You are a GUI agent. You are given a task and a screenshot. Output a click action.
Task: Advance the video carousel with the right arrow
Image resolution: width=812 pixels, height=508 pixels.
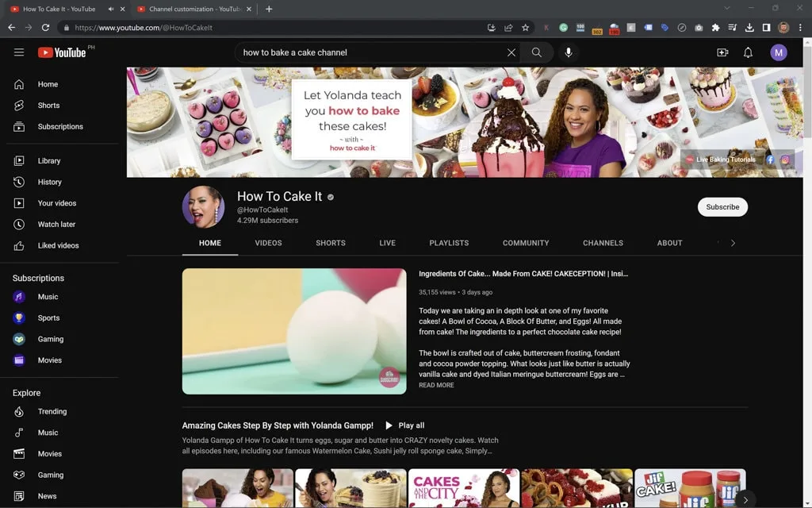pyautogui.click(x=746, y=501)
